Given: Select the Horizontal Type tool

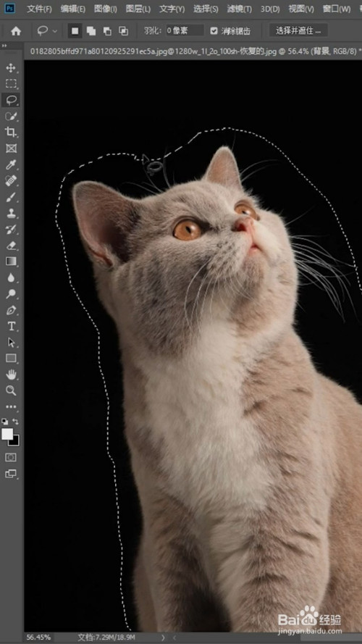Looking at the screenshot, I should tap(11, 327).
